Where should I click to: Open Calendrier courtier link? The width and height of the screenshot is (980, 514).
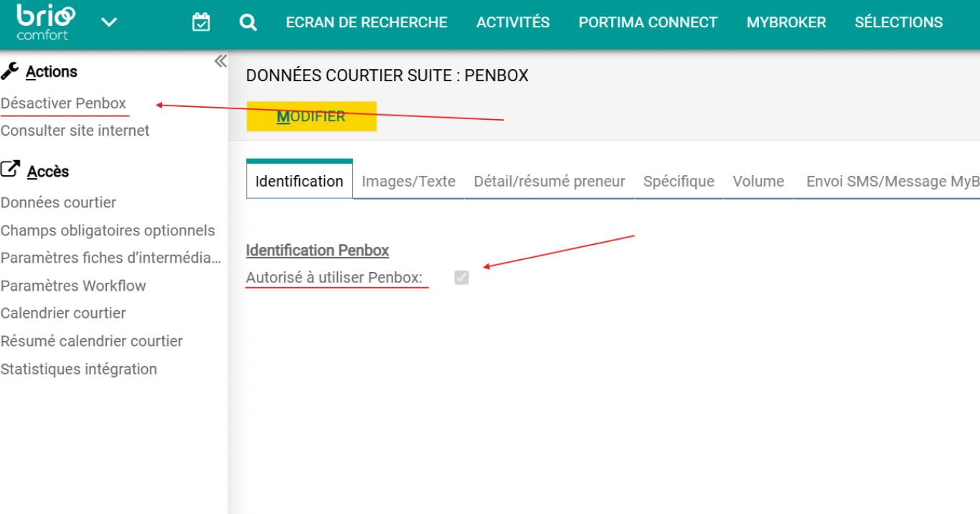[63, 313]
